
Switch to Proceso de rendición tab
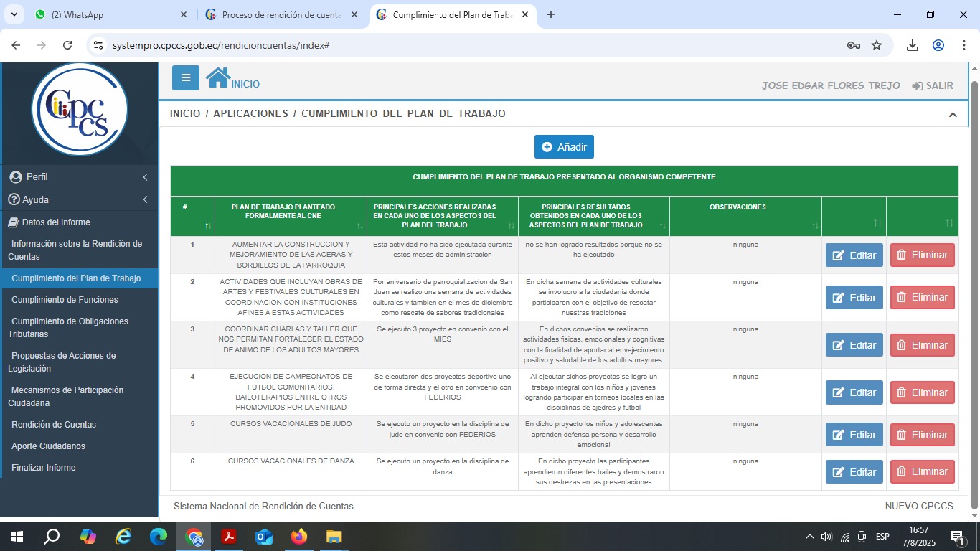[x=281, y=14]
